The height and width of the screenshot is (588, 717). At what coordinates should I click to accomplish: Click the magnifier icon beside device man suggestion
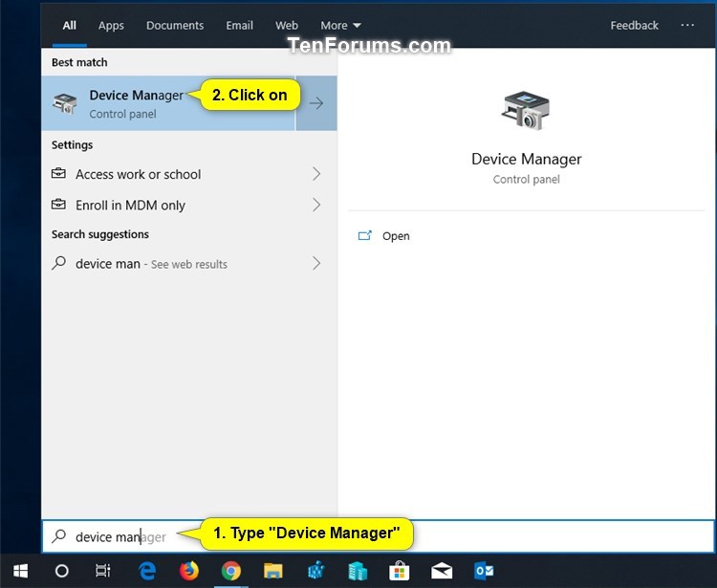click(58, 263)
